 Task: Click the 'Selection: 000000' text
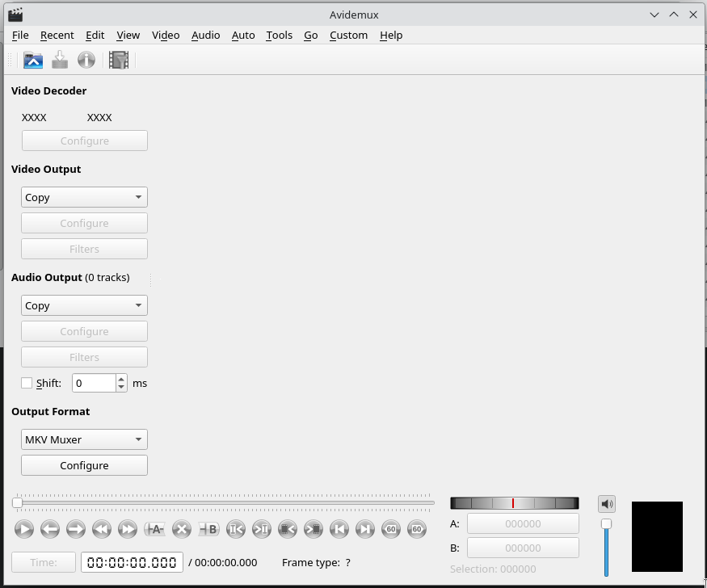[x=493, y=569]
